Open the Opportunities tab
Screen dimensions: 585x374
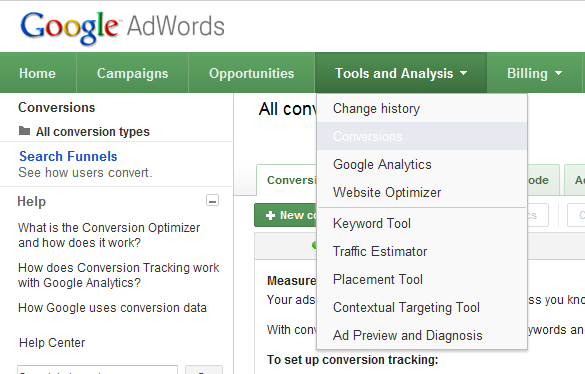(251, 73)
